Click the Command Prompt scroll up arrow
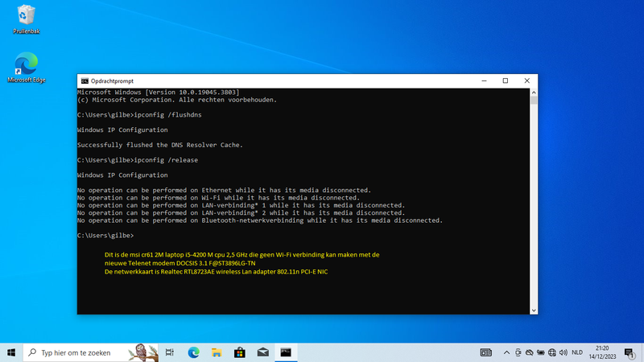The height and width of the screenshot is (362, 644). click(534, 93)
